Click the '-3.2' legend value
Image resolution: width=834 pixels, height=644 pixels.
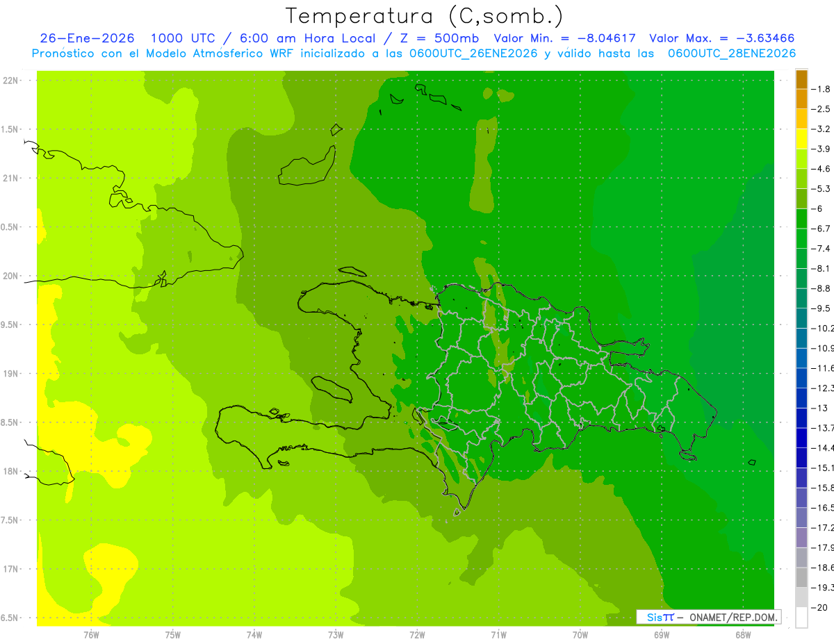(x=821, y=129)
